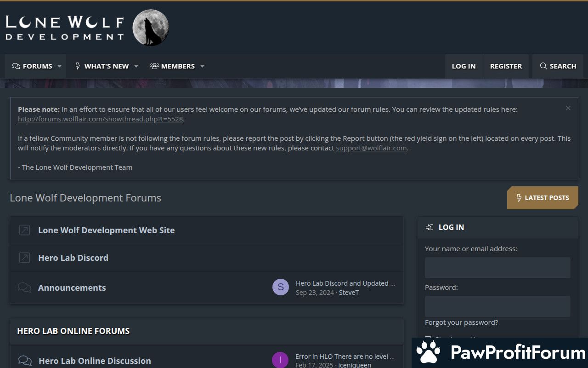
Task: Expand the Forums dropdown arrow
Action: pyautogui.click(x=59, y=66)
